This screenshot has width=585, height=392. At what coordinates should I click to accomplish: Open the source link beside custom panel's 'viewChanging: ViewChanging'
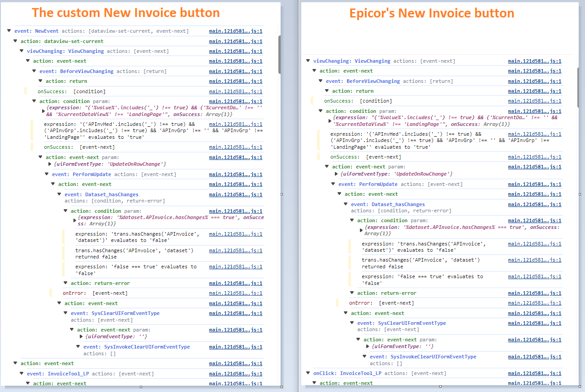[236, 51]
